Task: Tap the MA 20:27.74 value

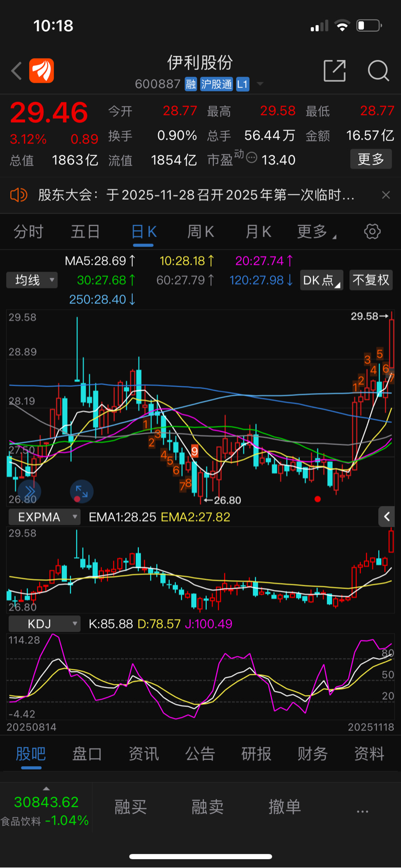Action: (x=264, y=260)
